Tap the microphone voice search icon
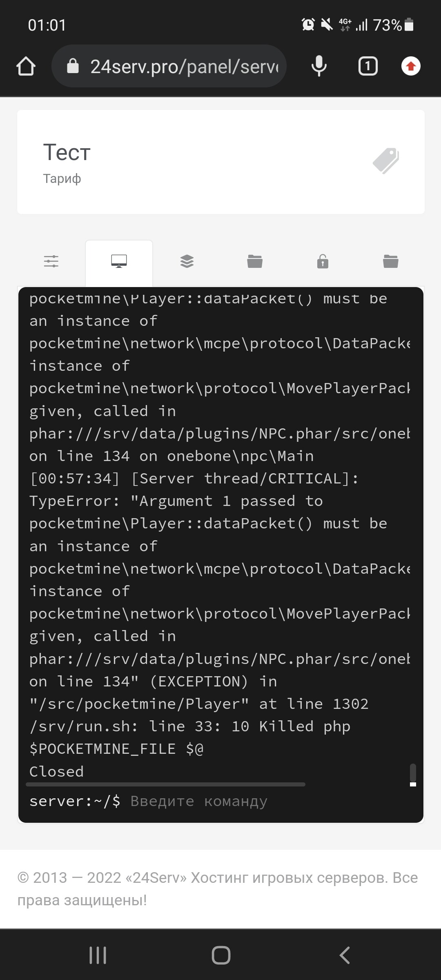441x980 pixels. 319,66
